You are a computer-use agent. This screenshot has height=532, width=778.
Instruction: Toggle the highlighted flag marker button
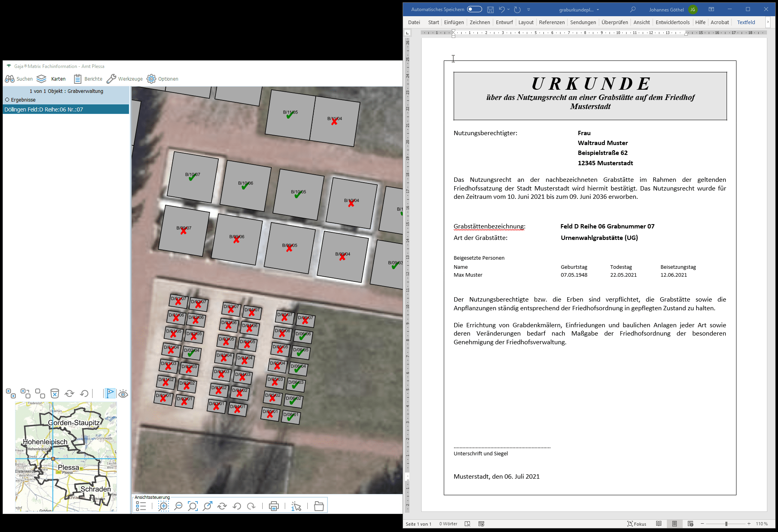(110, 393)
